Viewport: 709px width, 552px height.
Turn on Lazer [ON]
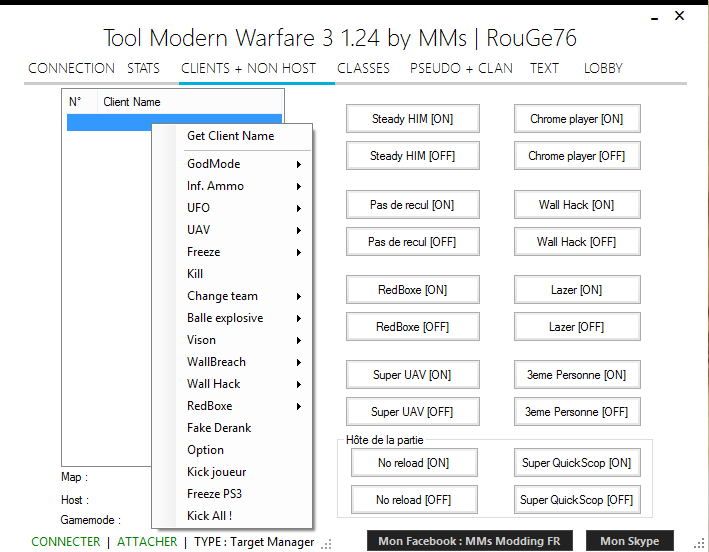click(577, 290)
